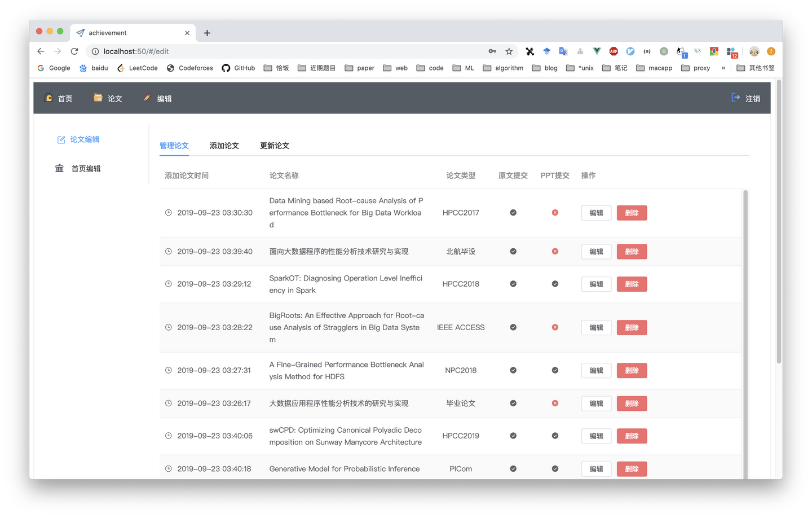812x518 pixels.
Task: Click PPT check icon for NPC2018 row
Action: (x=555, y=370)
